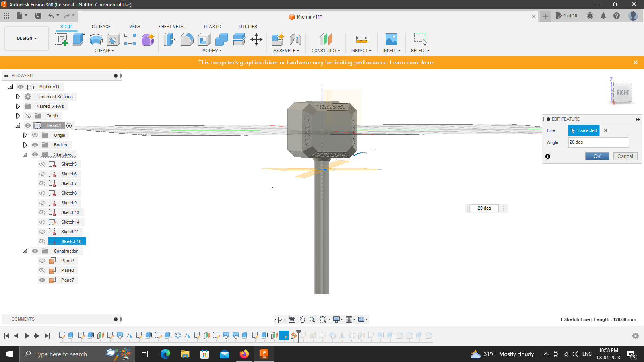Open the MODIFY dropdown menu
This screenshot has height=362, width=644.
coord(212,51)
